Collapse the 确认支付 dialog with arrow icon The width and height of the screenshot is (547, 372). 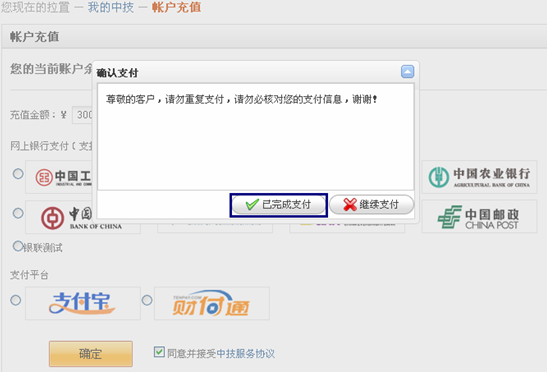click(x=407, y=72)
